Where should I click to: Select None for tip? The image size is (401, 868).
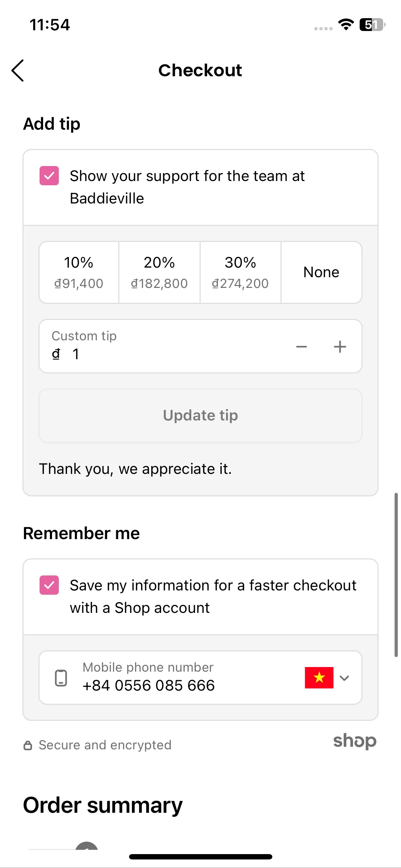click(322, 273)
